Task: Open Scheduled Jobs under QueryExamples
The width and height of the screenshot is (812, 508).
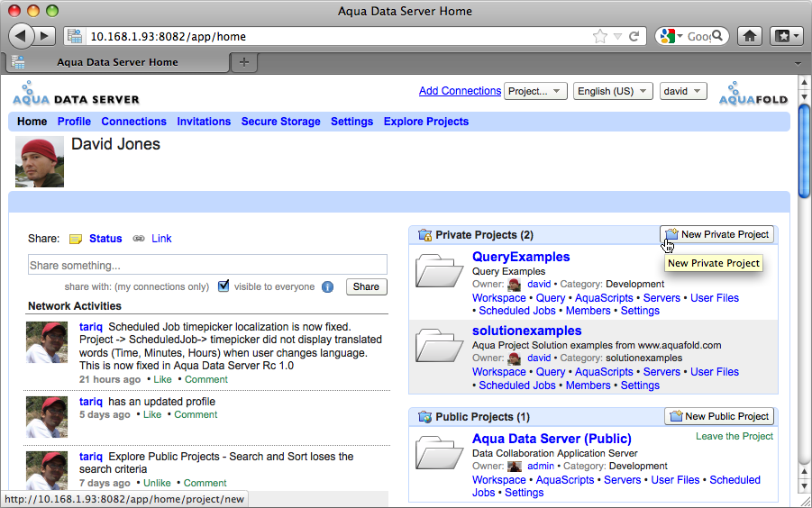Action: coord(516,311)
